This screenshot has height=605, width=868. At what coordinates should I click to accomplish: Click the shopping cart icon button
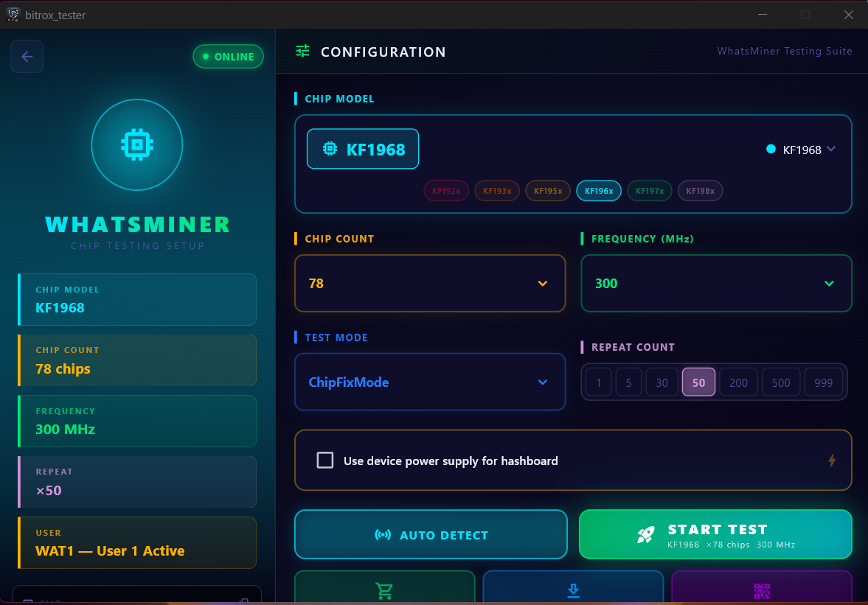[x=385, y=590]
